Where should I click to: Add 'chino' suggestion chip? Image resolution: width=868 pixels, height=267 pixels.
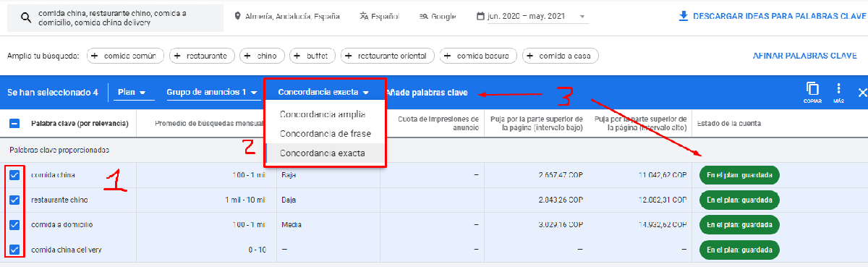tap(263, 56)
